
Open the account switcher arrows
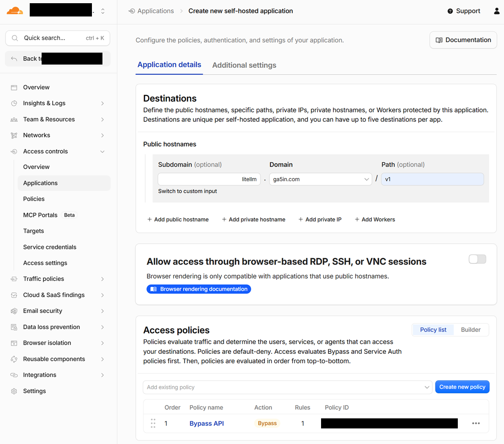click(x=103, y=11)
